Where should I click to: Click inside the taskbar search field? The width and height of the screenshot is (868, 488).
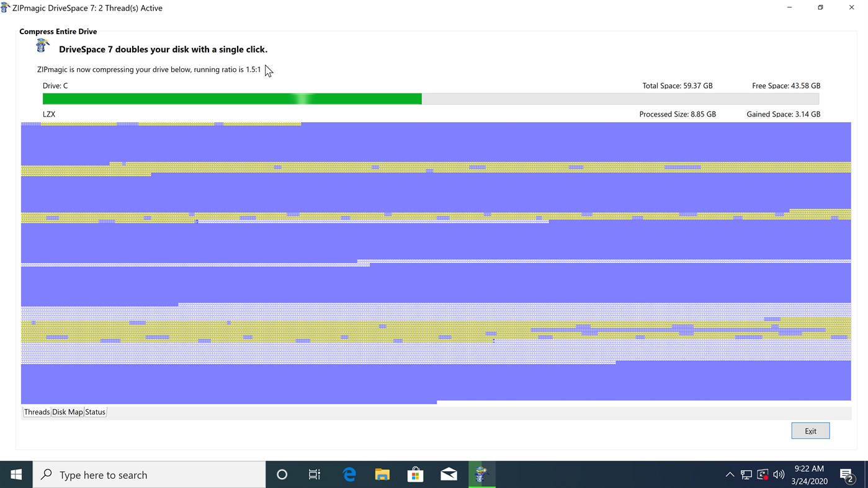click(149, 474)
